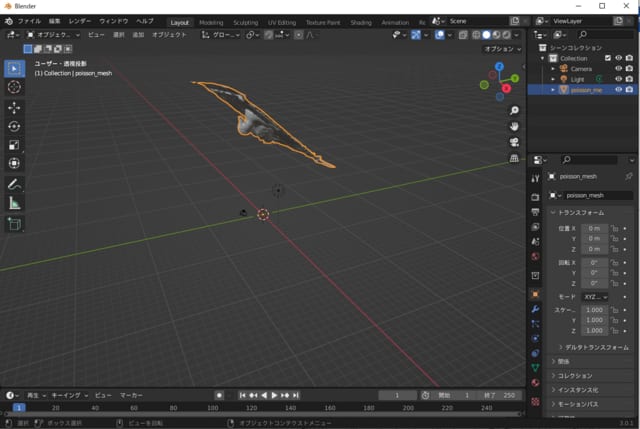Toggle camera view in viewport
The height and width of the screenshot is (429, 640).
tap(513, 142)
